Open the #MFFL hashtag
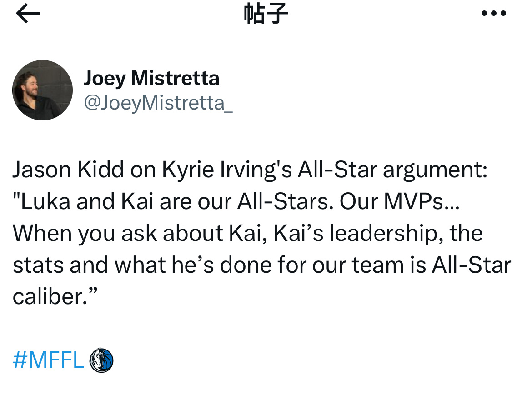 (49, 360)
